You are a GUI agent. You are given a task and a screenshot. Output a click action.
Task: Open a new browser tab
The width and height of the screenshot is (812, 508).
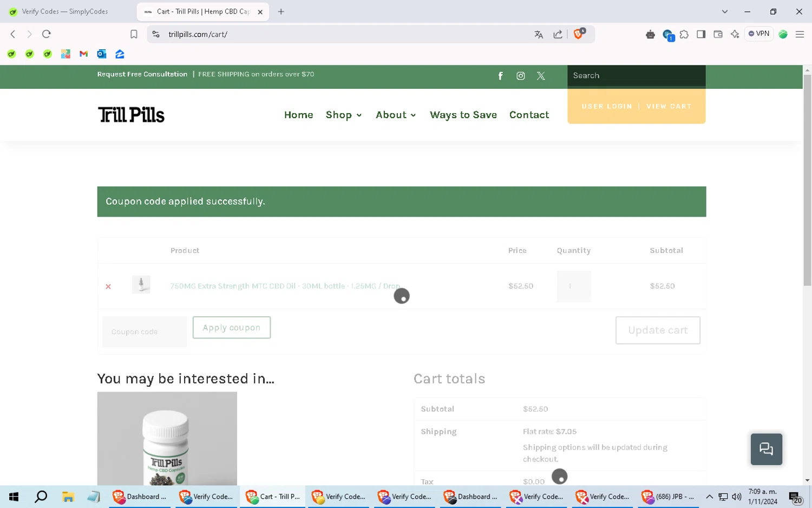pos(281,11)
